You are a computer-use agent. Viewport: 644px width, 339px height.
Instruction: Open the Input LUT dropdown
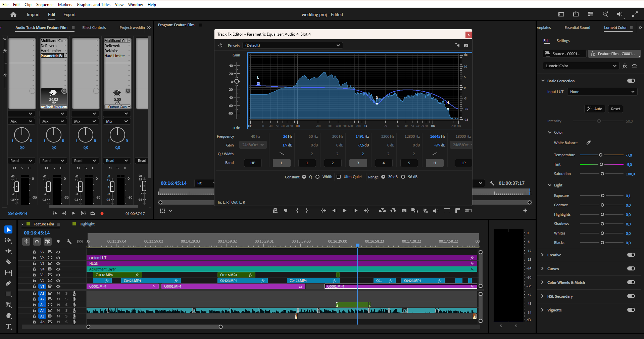(x=602, y=92)
